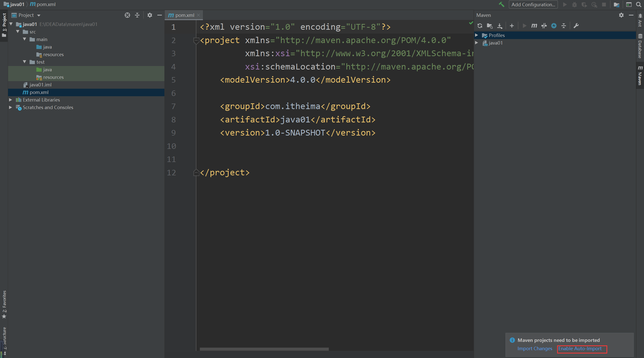Click the editor horizontal scrollbar

pyautogui.click(x=264, y=349)
